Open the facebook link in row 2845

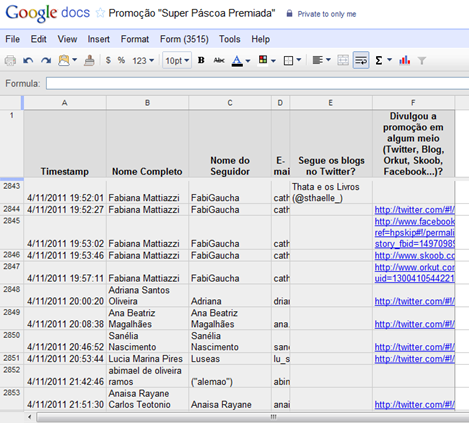coord(414,232)
